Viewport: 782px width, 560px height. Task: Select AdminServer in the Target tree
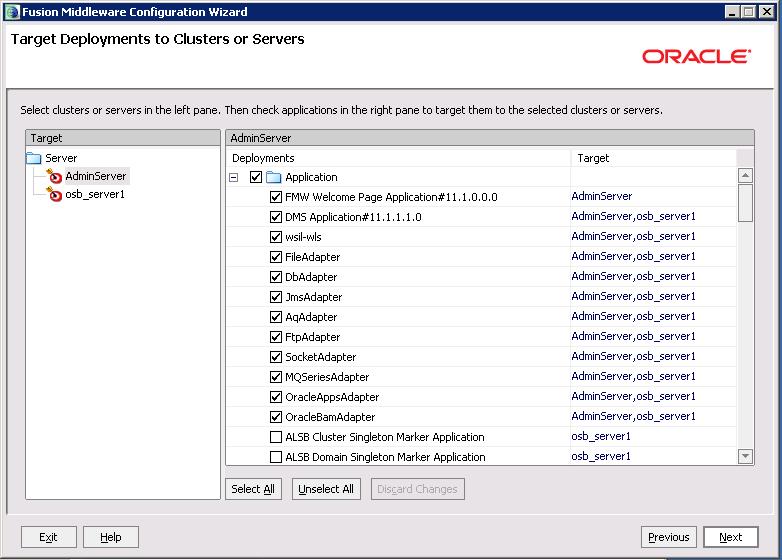[96, 176]
